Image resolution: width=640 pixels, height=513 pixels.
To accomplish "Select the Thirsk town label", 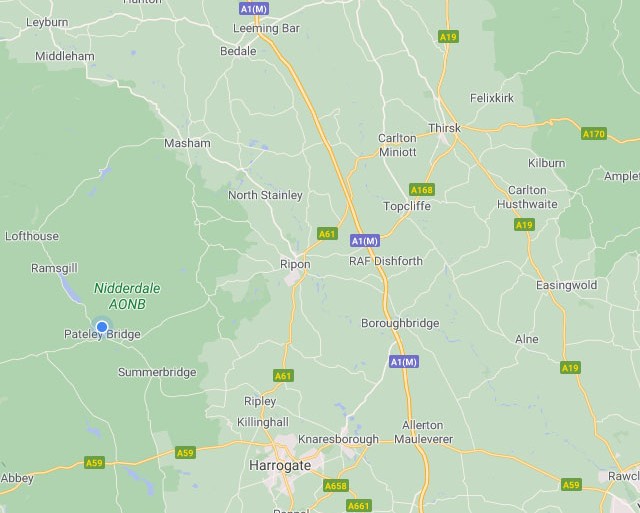I will click(x=444, y=128).
